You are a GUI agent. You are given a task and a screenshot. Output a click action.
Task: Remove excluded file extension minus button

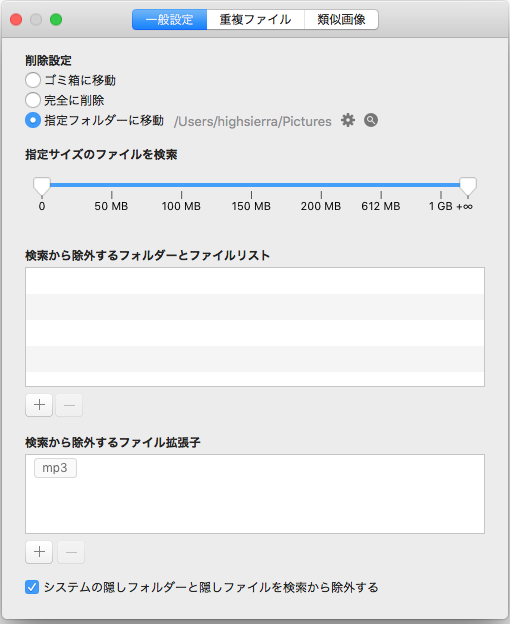click(x=71, y=552)
